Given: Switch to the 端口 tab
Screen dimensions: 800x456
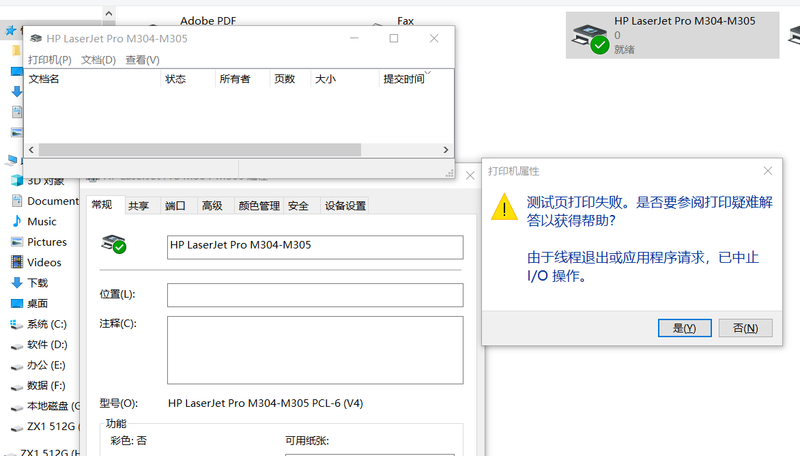Looking at the screenshot, I should tap(175, 206).
